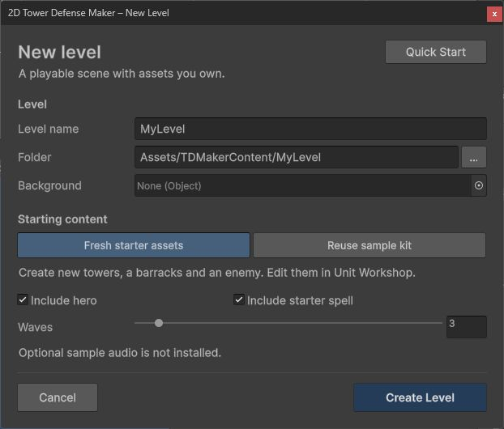The width and height of the screenshot is (504, 429).
Task: Click the 'A playable scene with assets' subtitle
Action: click(x=122, y=74)
